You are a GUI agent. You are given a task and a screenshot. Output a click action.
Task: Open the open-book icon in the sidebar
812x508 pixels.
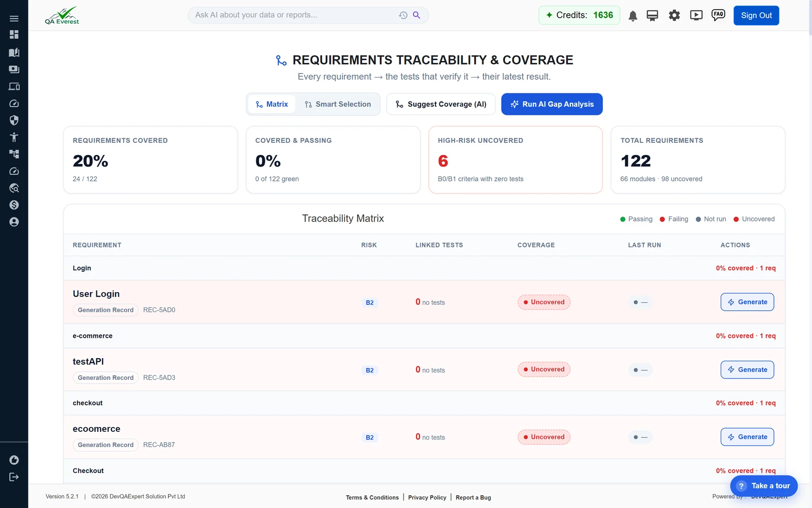14,52
